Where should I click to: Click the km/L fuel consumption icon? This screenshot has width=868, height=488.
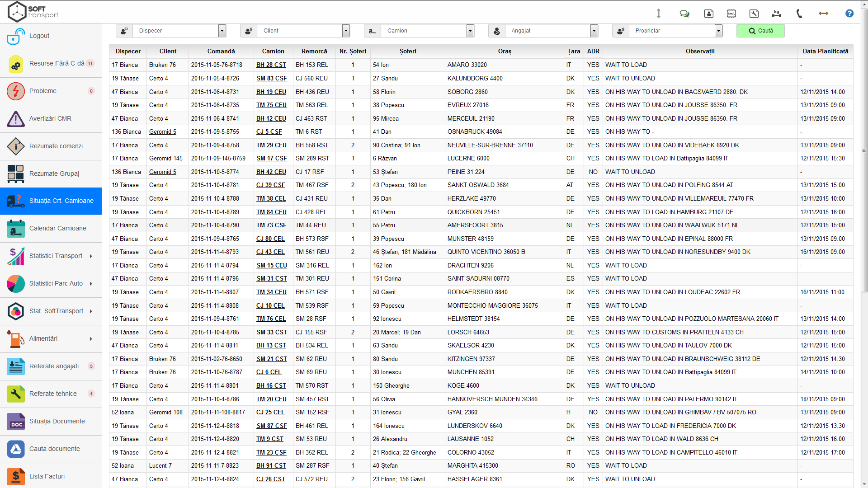(x=731, y=14)
